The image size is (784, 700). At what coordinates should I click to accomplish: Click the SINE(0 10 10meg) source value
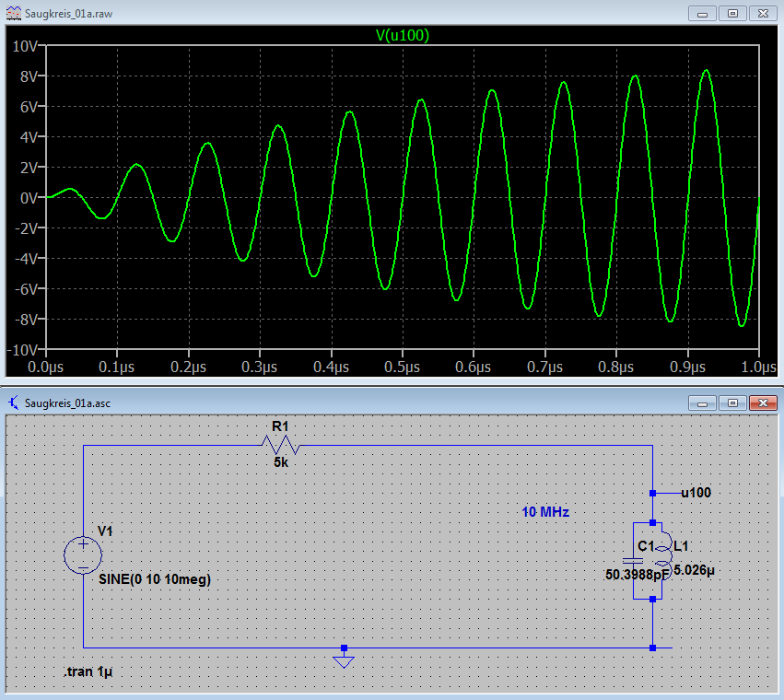[x=154, y=579]
